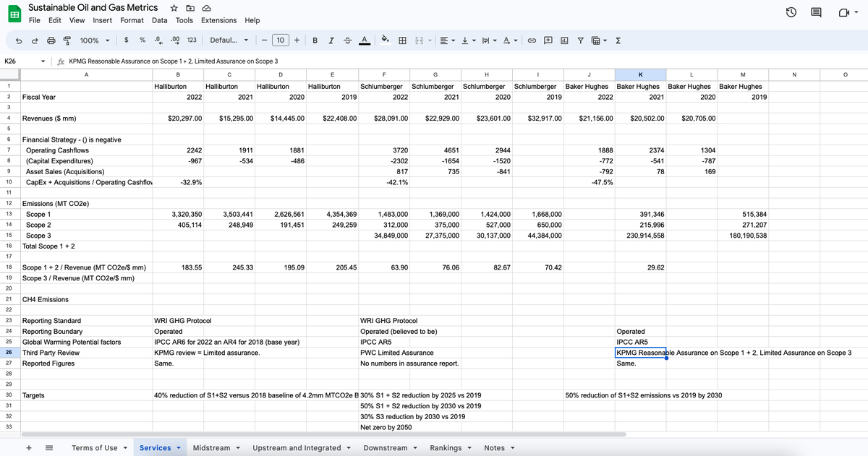Select cell with $20,297.00 revenue
This screenshot has height=456, width=868.
tap(178, 118)
